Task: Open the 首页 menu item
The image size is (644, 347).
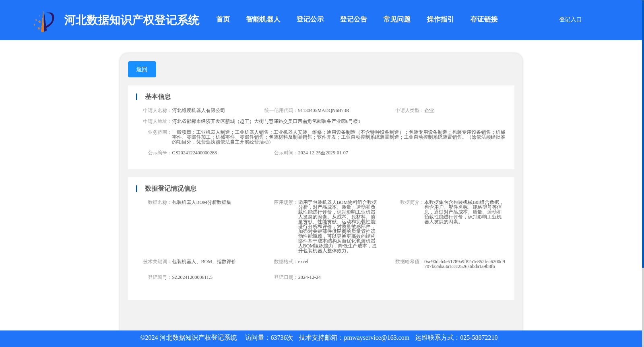Action: pyautogui.click(x=223, y=19)
